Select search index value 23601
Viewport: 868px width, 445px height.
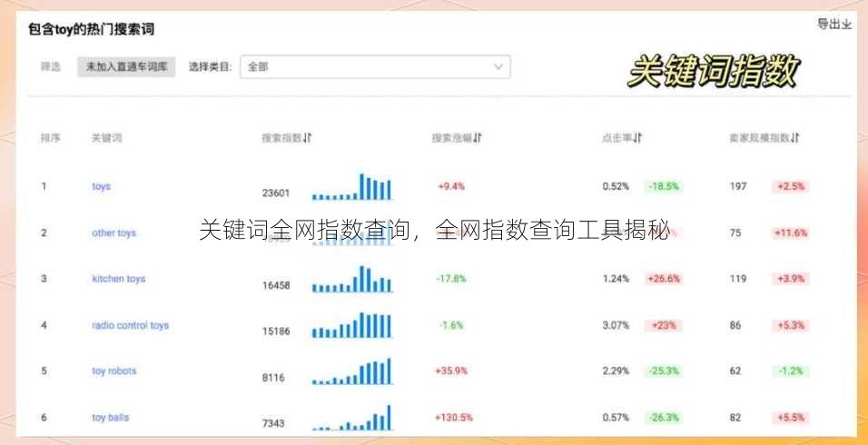pos(276,193)
